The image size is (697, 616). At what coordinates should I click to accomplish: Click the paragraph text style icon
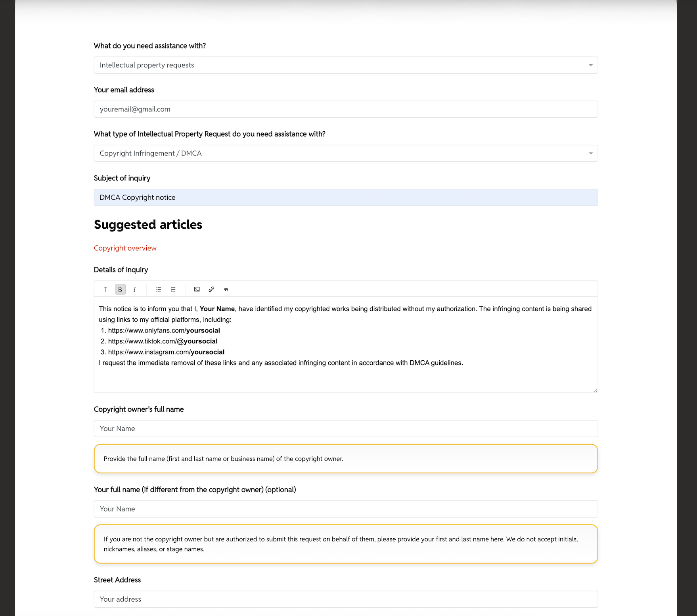[x=106, y=289]
